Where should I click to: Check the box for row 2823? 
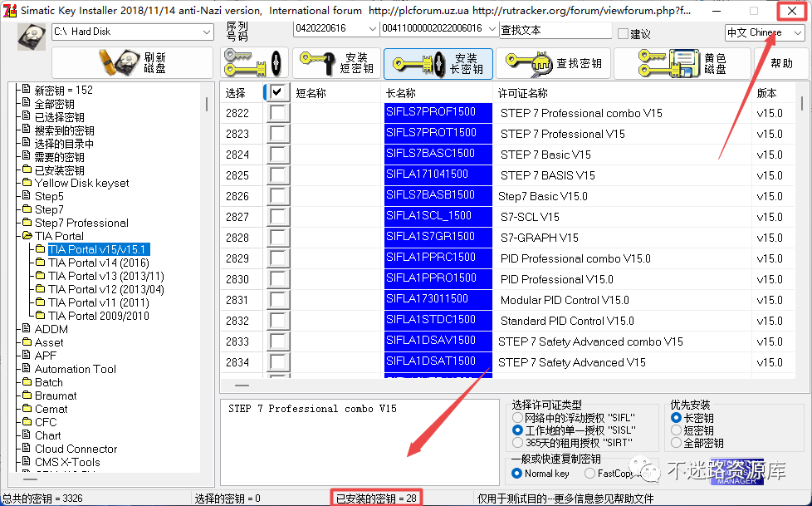278,134
